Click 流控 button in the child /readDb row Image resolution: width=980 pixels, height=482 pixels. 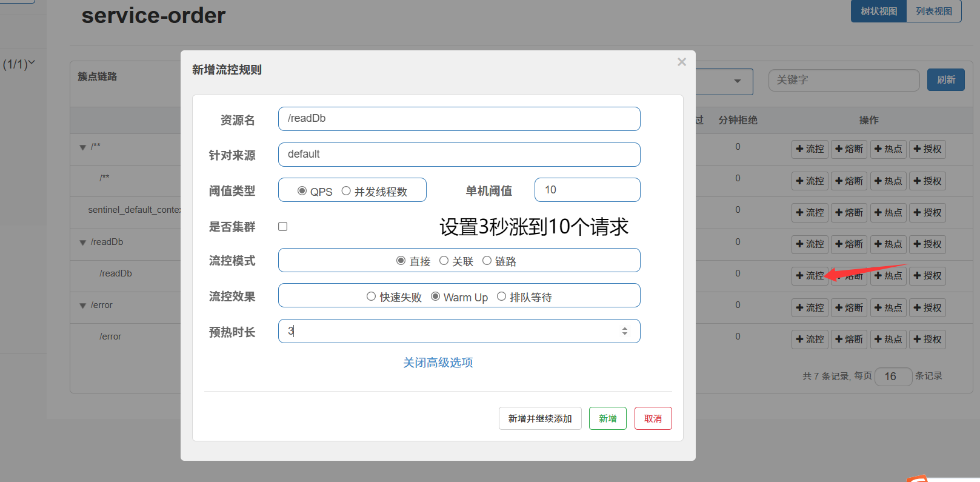pyautogui.click(x=810, y=276)
